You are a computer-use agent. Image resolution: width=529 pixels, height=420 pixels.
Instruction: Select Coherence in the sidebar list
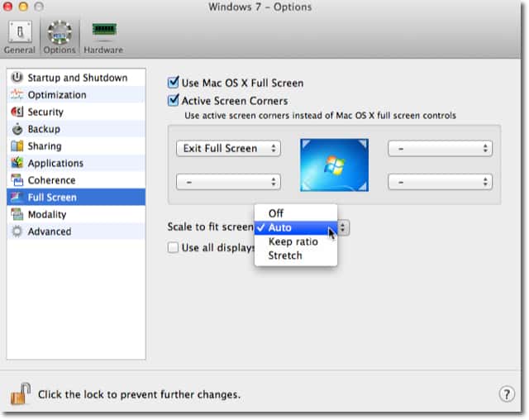click(x=76, y=180)
